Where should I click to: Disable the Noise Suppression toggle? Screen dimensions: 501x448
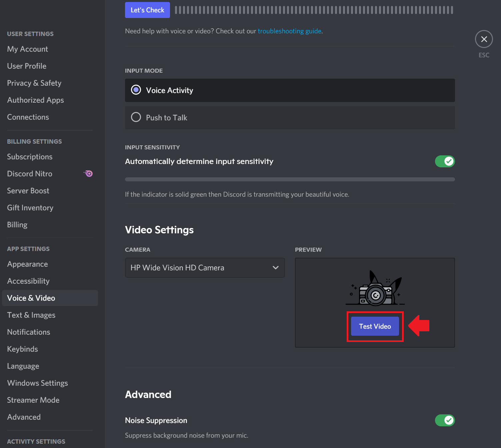click(x=444, y=420)
